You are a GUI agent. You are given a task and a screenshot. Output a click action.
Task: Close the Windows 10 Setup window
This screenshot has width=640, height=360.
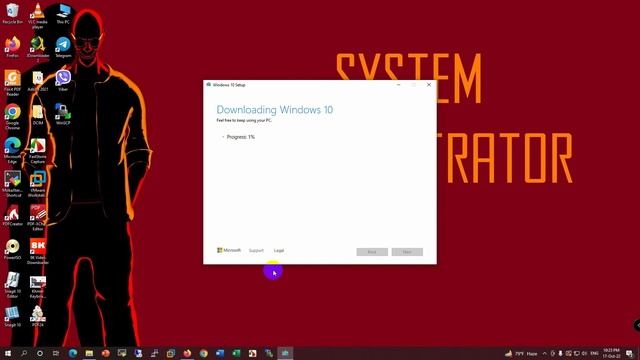coord(429,84)
